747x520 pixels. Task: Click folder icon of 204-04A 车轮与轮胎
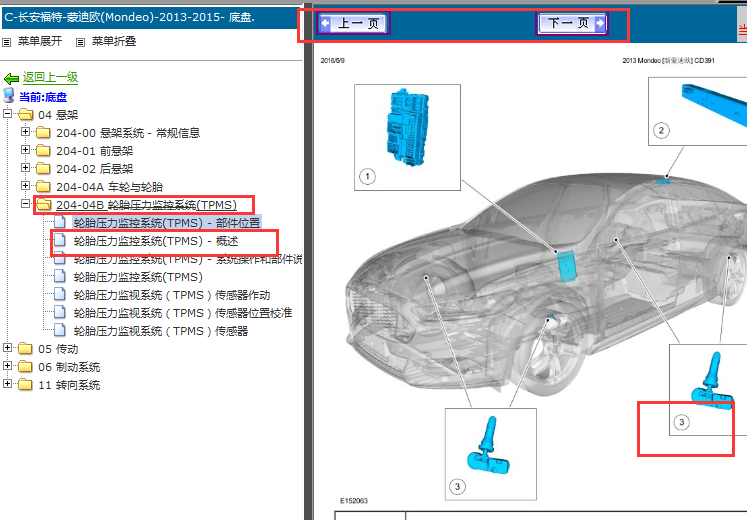pyautogui.click(x=43, y=186)
